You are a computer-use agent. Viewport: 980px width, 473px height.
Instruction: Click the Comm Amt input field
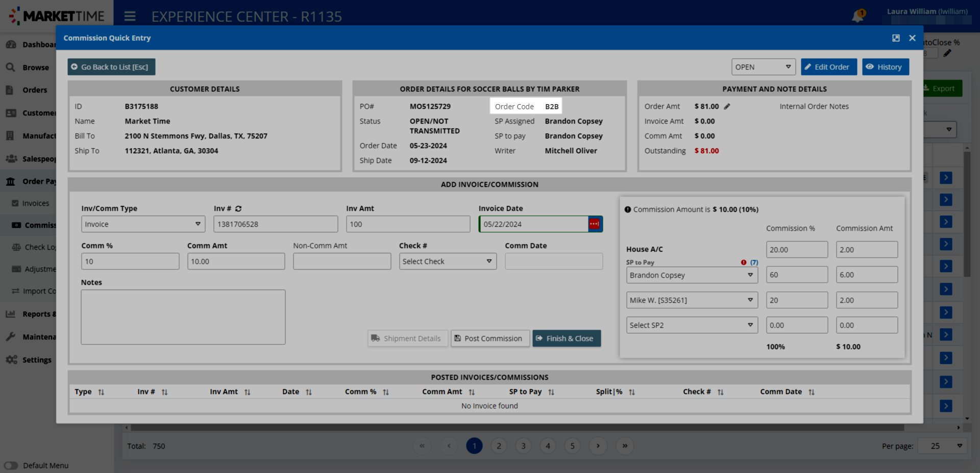tap(236, 261)
